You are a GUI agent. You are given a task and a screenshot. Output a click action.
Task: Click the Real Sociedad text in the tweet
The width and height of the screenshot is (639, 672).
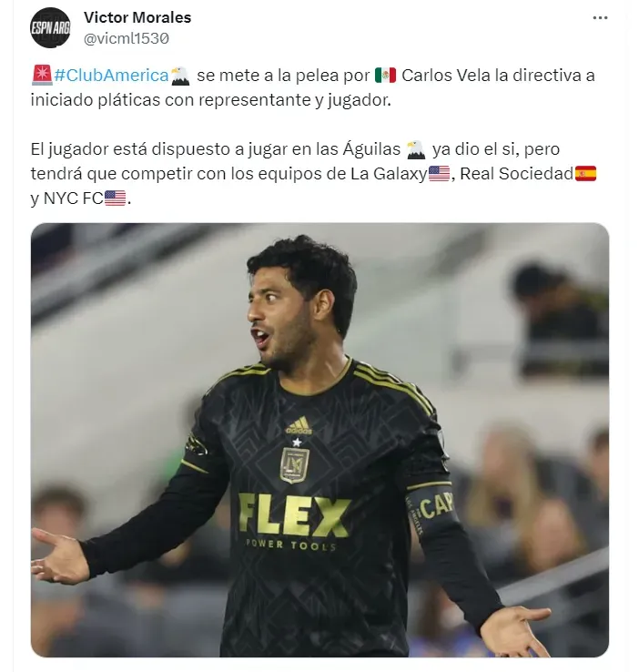pyautogui.click(x=516, y=174)
